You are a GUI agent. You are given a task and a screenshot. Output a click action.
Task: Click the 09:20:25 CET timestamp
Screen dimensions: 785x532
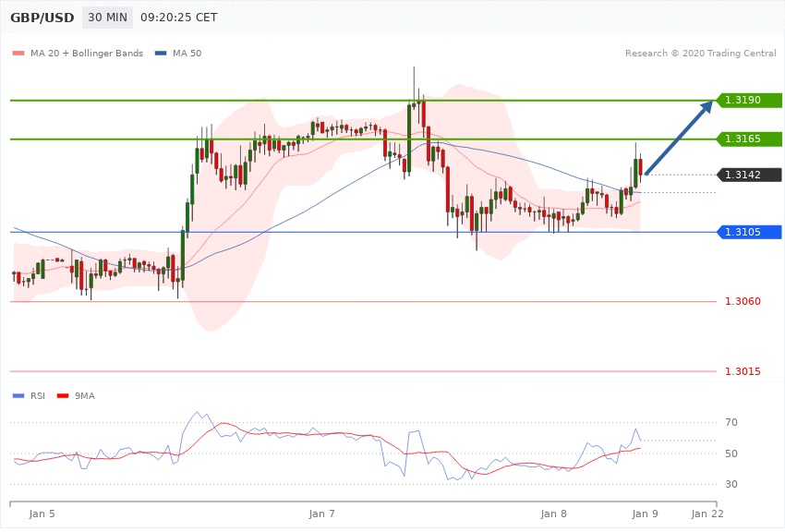(178, 18)
